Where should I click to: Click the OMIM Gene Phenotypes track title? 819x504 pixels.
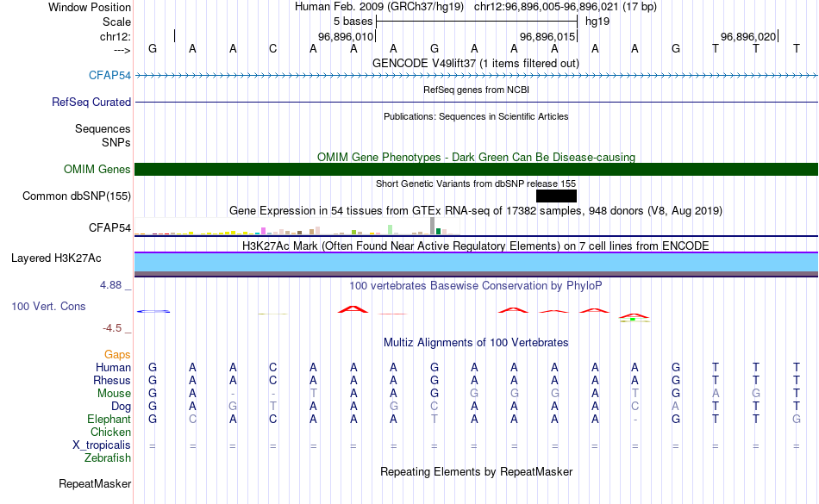click(x=477, y=157)
